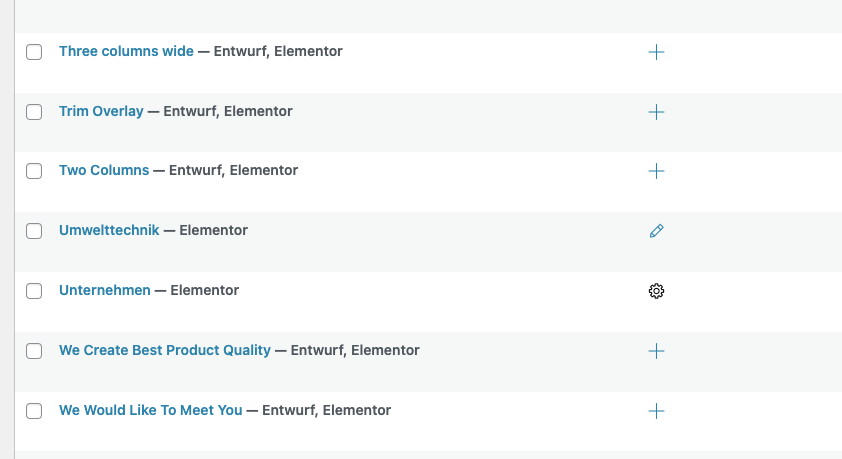842x459 pixels.
Task: Open the Trim Overlay title link
Action: (101, 111)
